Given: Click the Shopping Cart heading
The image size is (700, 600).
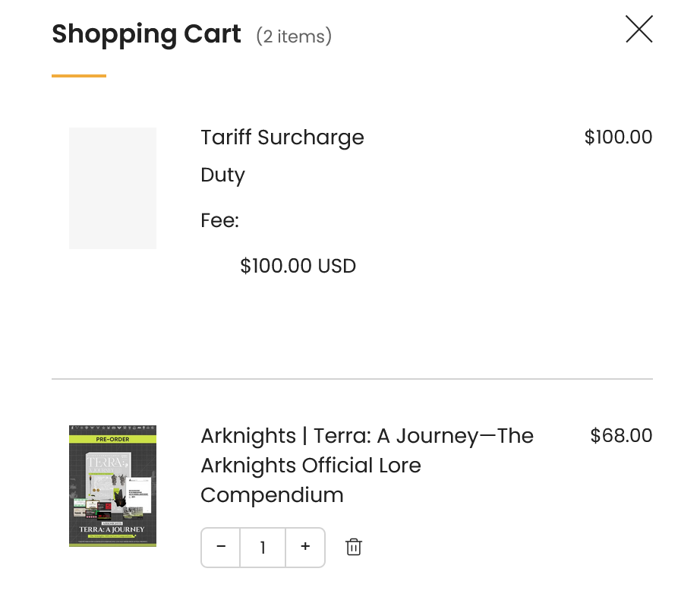Looking at the screenshot, I should [x=146, y=34].
